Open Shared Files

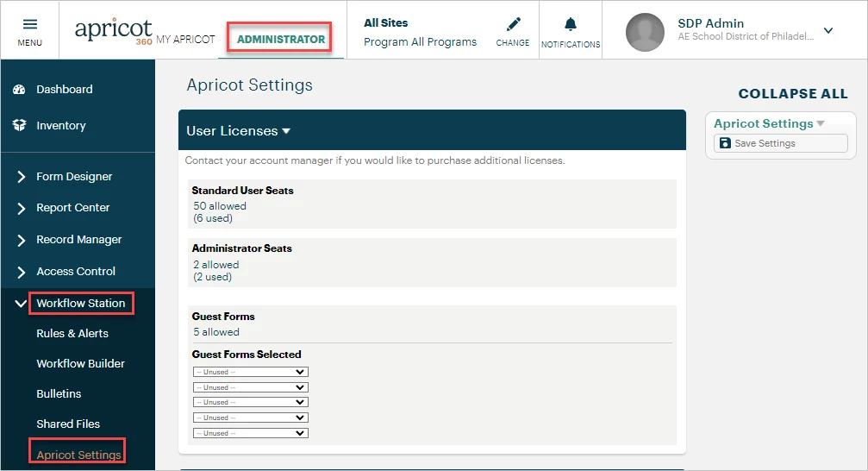point(68,424)
